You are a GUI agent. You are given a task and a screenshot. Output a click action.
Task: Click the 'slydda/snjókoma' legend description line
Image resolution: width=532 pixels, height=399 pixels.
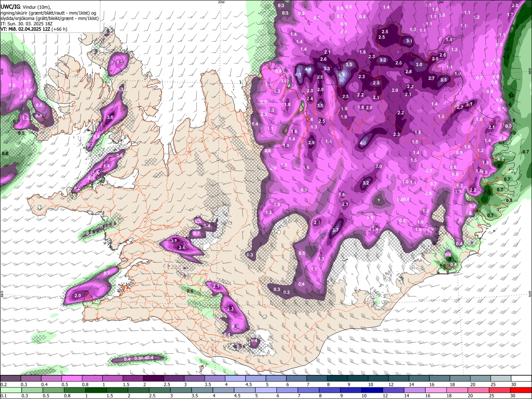click(x=49, y=18)
